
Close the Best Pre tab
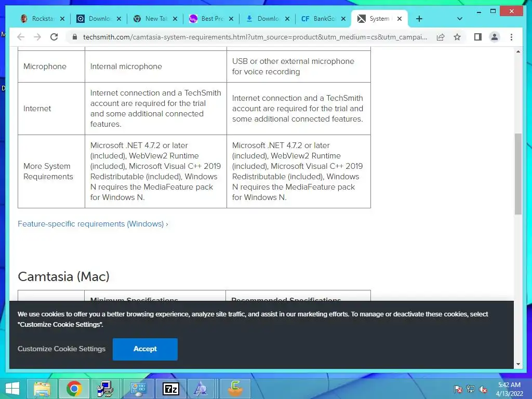[x=231, y=19]
